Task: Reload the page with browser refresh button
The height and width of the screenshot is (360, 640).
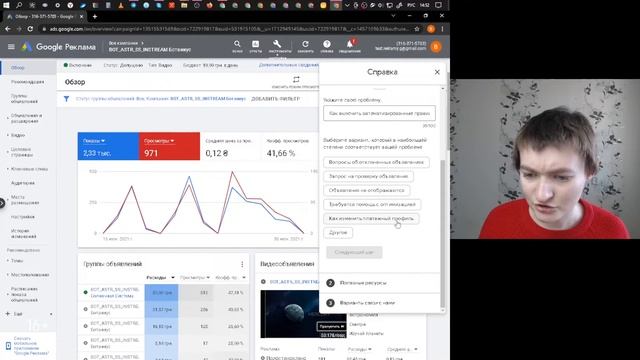Action: coord(30,29)
